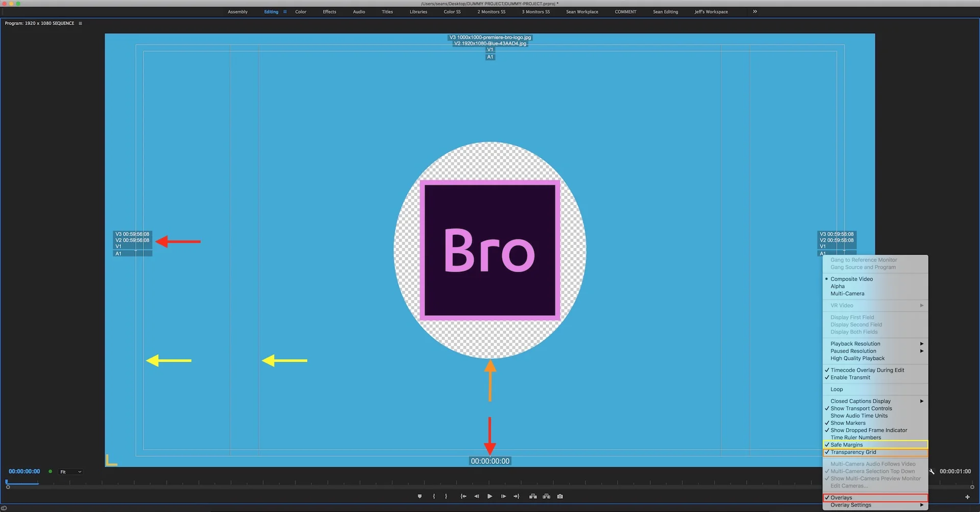Switch to Jeff's Workspace tab
The image size is (980, 512).
(711, 12)
